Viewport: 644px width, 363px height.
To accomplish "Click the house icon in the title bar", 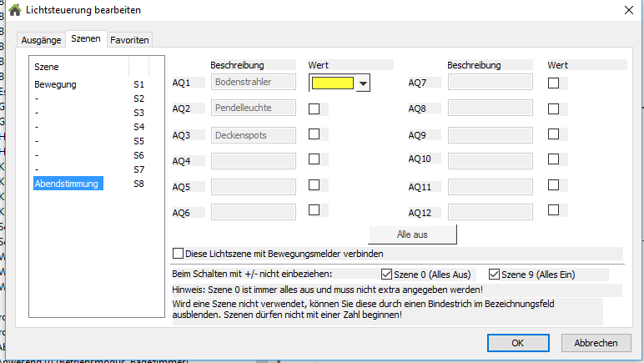I will pos(14,10).
